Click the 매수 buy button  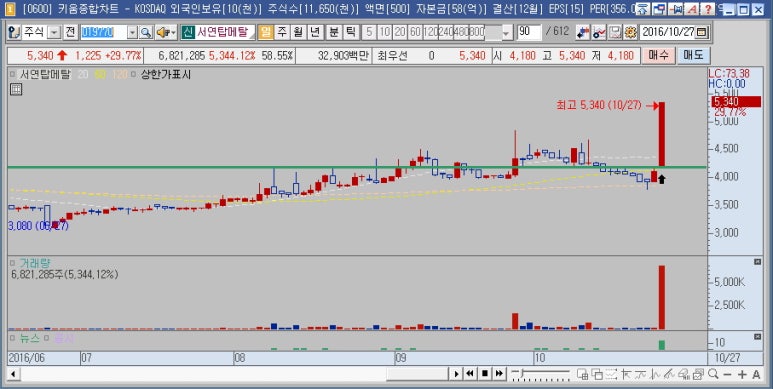(x=658, y=55)
